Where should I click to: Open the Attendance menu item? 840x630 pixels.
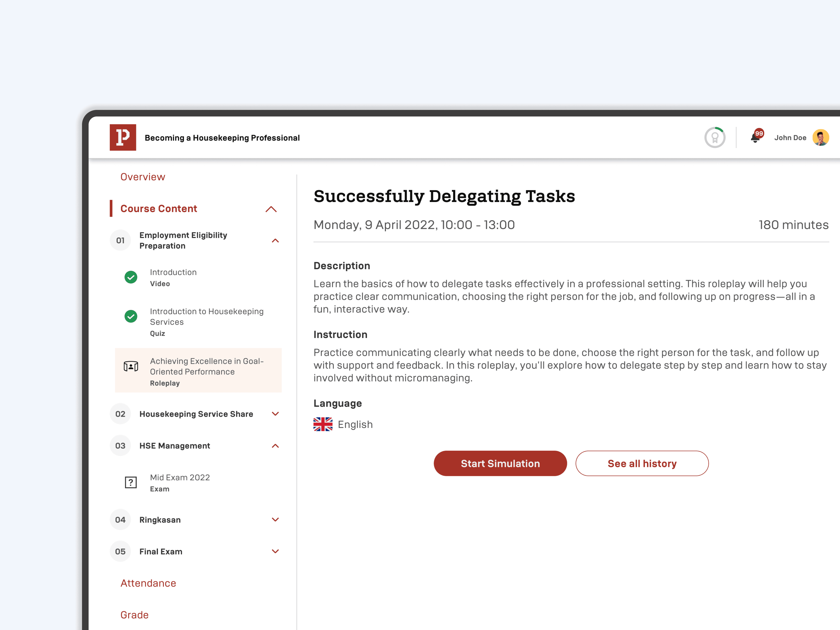tap(148, 583)
